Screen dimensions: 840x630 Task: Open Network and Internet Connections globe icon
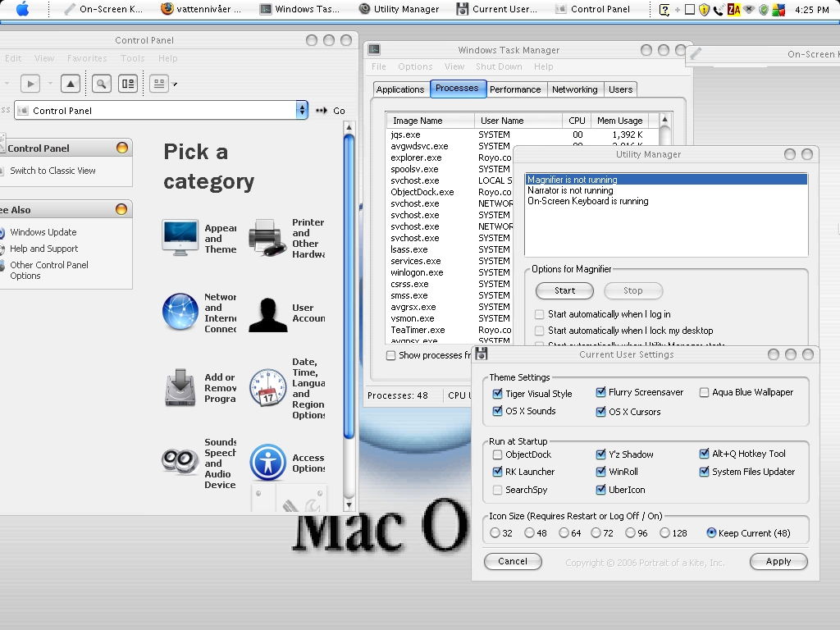180,311
